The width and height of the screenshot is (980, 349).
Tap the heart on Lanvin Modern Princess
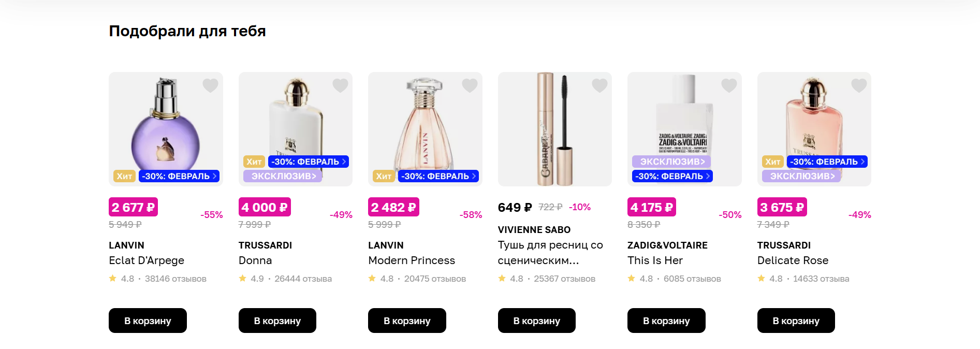coord(470,85)
